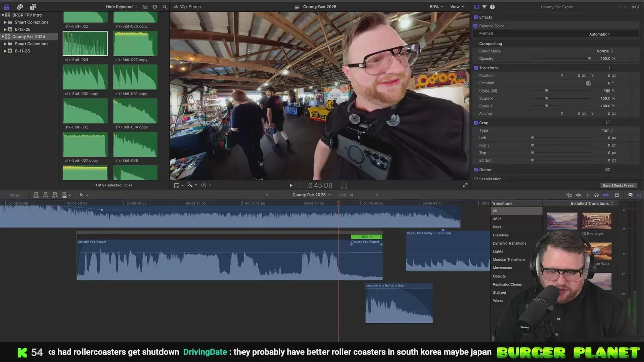Toggle the Distort checkbox
The width and height of the screenshot is (644, 362).
pyautogui.click(x=476, y=170)
